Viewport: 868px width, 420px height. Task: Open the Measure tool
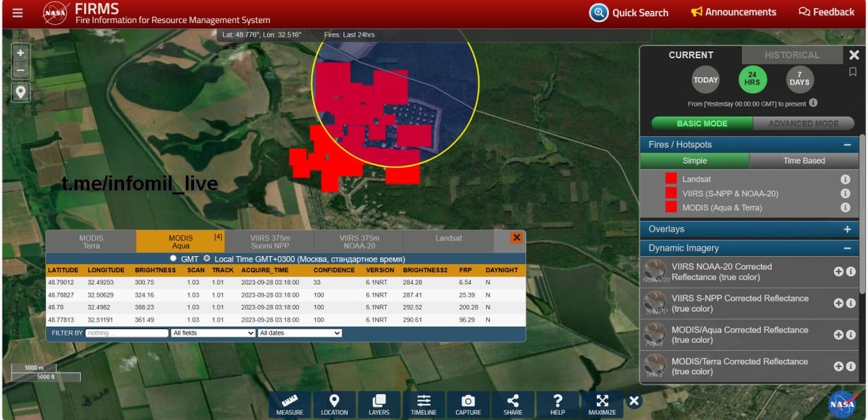point(290,404)
